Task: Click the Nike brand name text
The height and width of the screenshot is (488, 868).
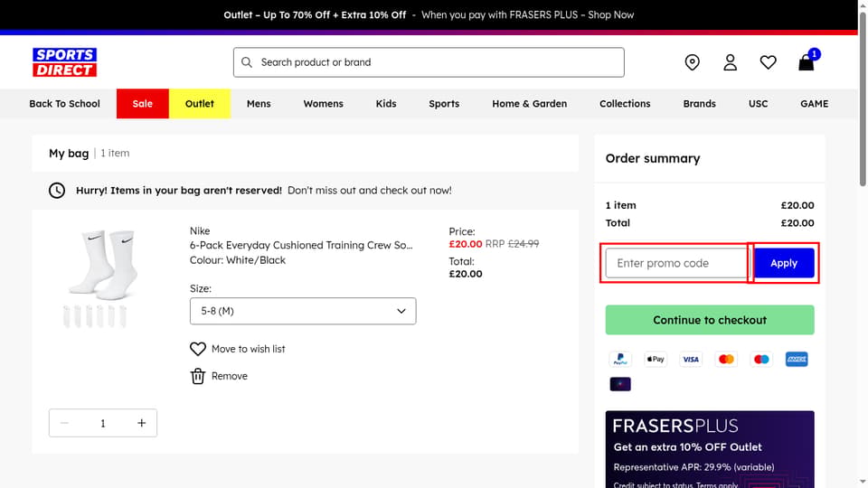Action: pos(200,230)
